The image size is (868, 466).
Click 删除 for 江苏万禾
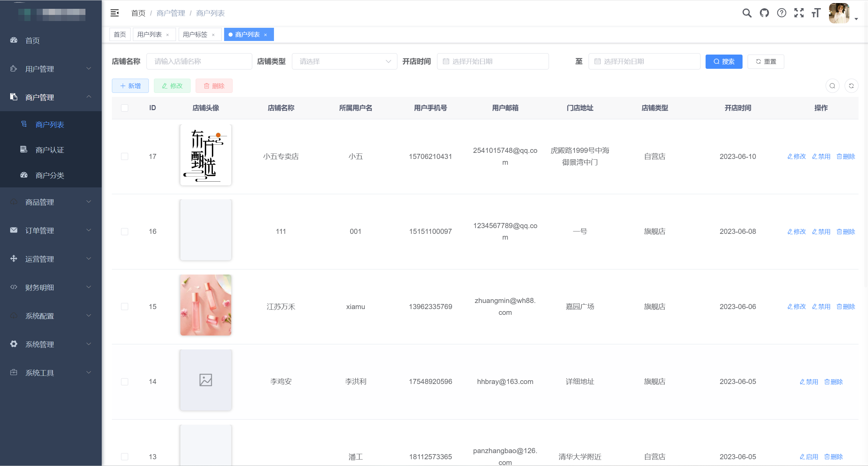(x=846, y=306)
